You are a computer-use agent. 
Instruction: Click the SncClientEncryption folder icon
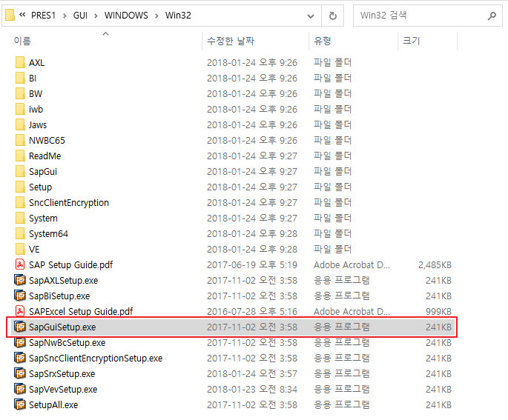tap(20, 202)
